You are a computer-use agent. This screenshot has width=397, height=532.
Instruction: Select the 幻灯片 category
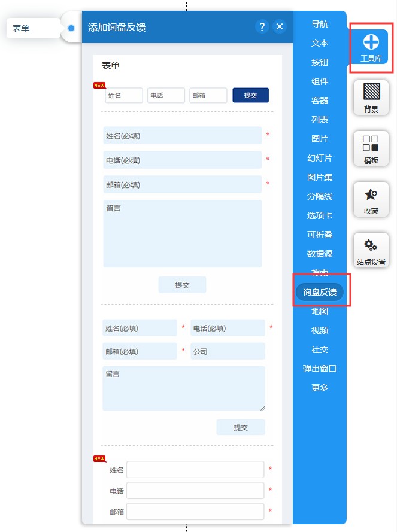pos(320,158)
